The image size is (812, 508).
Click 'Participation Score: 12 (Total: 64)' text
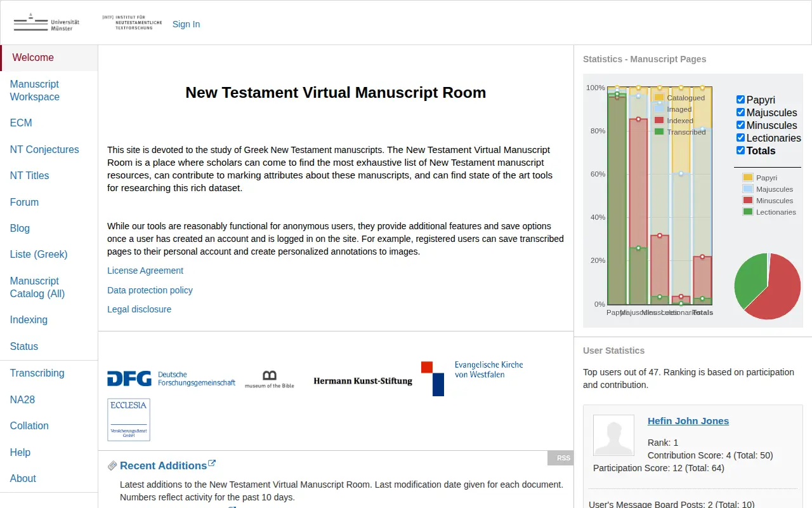click(x=658, y=468)
